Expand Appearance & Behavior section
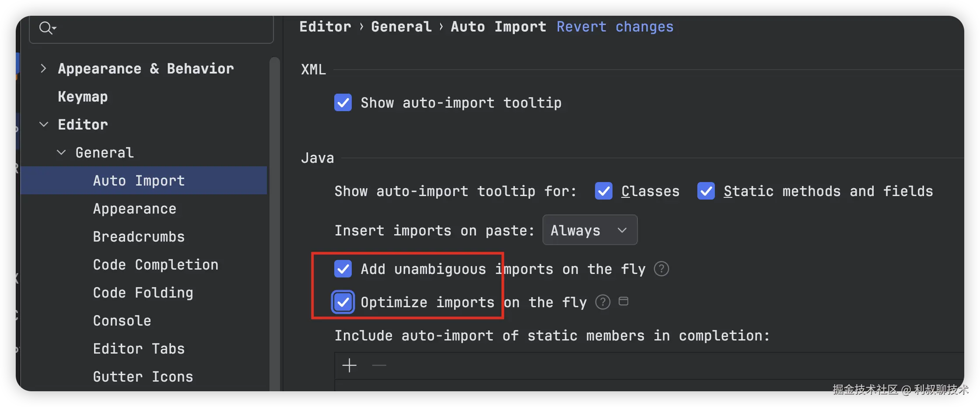 coord(43,68)
